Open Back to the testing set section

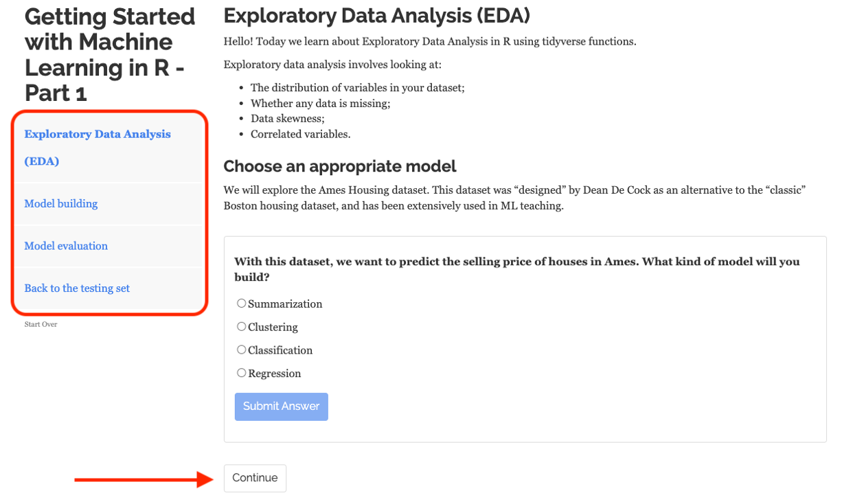pyautogui.click(x=77, y=288)
